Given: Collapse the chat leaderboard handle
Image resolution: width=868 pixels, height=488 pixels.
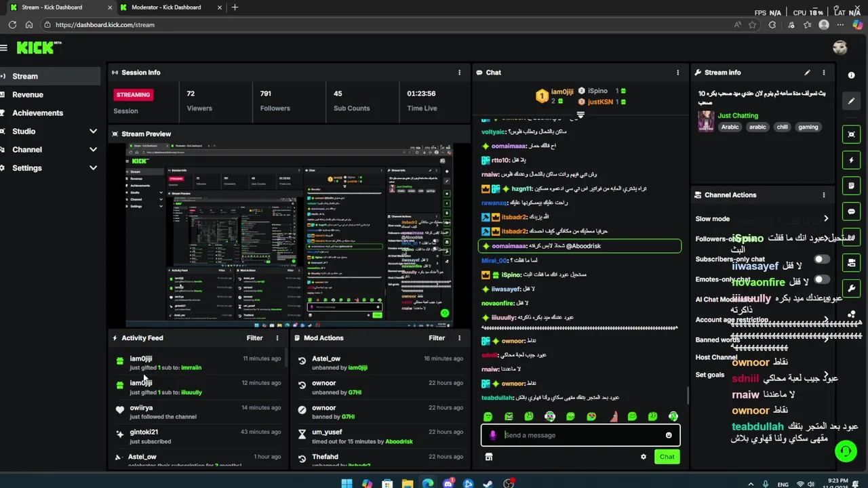Looking at the screenshot, I should [x=580, y=115].
